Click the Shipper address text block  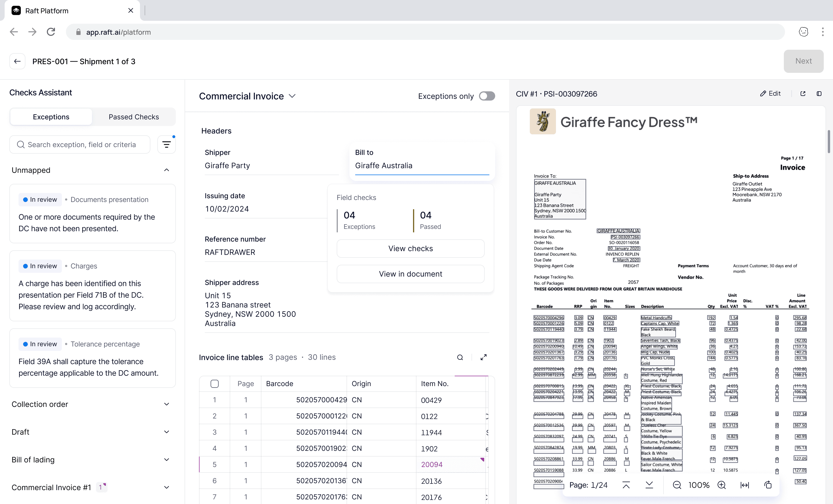(x=250, y=310)
